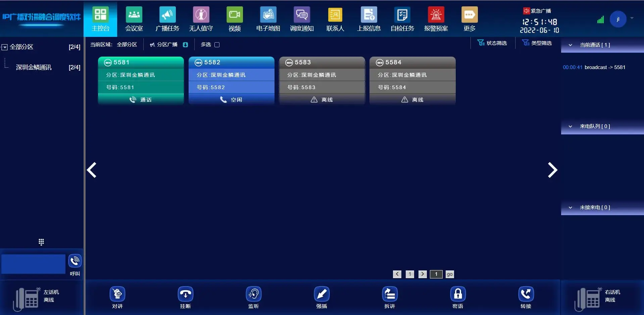
Task: Click the 转接 call transfer button
Action: (x=526, y=297)
